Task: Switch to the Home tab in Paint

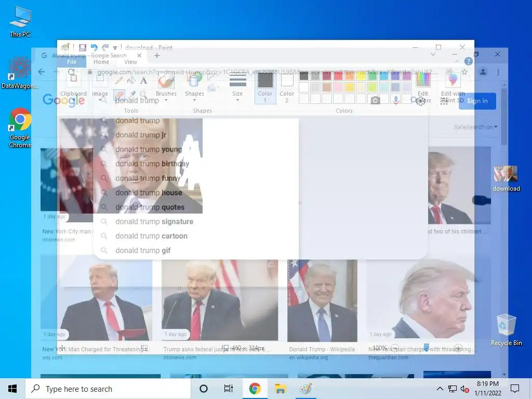Action: point(101,62)
